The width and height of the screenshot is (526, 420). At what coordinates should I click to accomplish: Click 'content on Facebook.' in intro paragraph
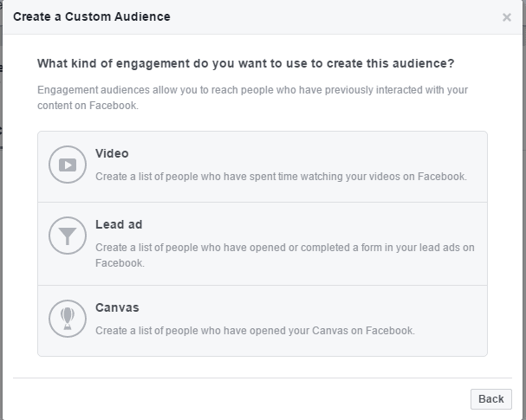click(88, 106)
